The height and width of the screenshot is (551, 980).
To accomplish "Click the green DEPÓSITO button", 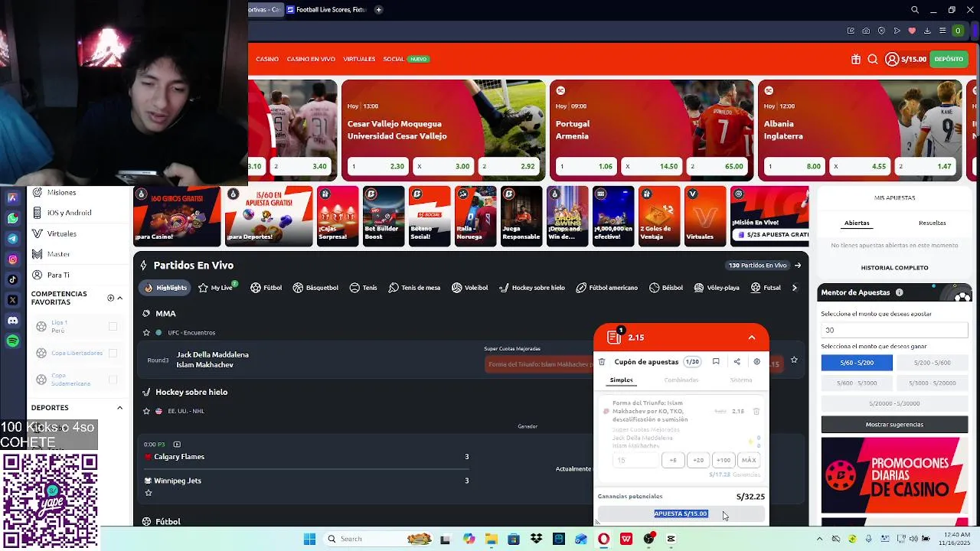I will (x=949, y=59).
